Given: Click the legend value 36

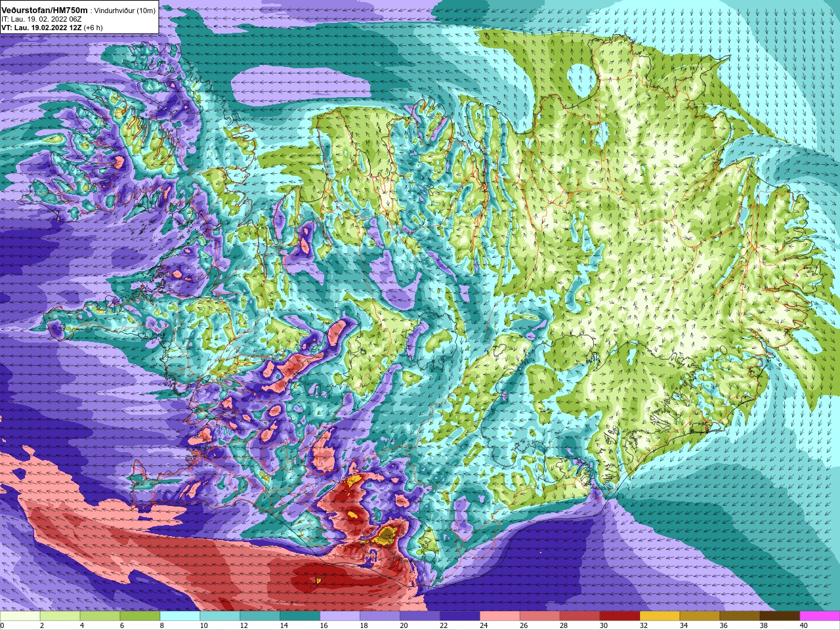Looking at the screenshot, I should (724, 625).
